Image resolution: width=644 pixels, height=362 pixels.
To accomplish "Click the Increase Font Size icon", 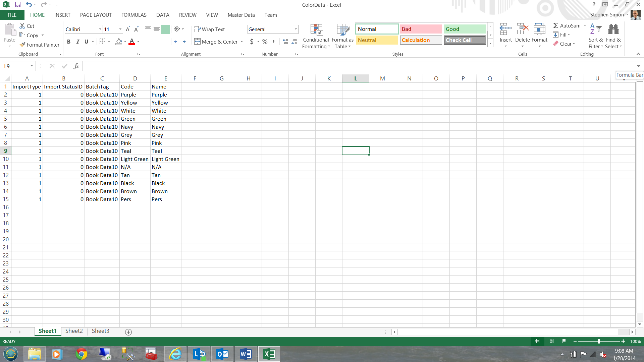I will [128, 29].
